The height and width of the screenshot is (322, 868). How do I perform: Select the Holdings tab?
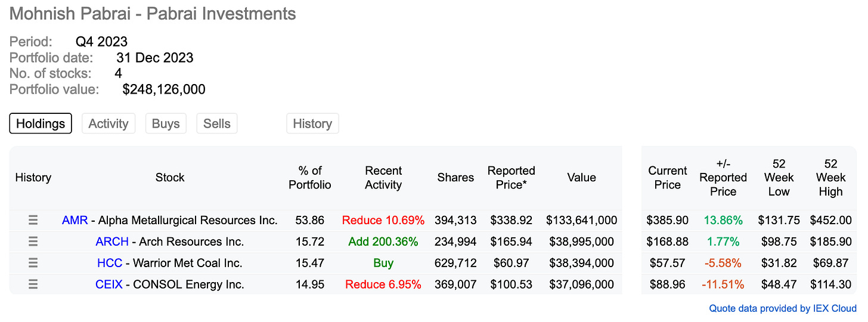(x=41, y=123)
